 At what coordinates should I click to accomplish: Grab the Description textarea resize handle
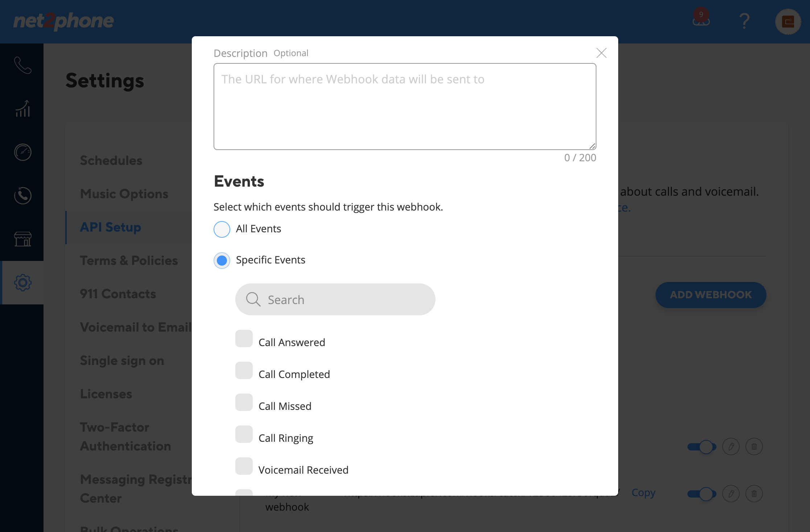point(592,146)
